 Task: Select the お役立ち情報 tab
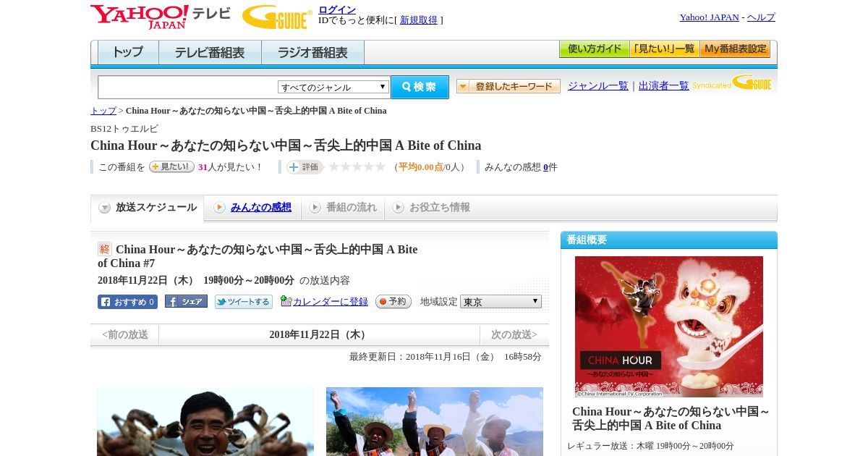tap(431, 208)
